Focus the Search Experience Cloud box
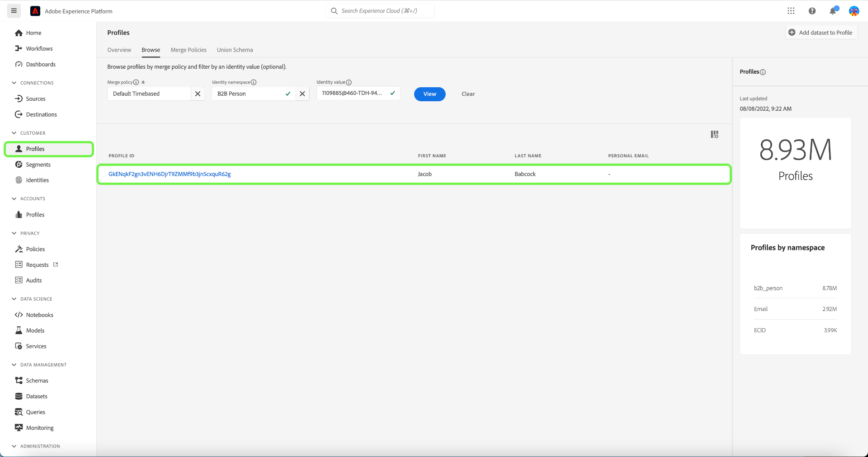 380,11
